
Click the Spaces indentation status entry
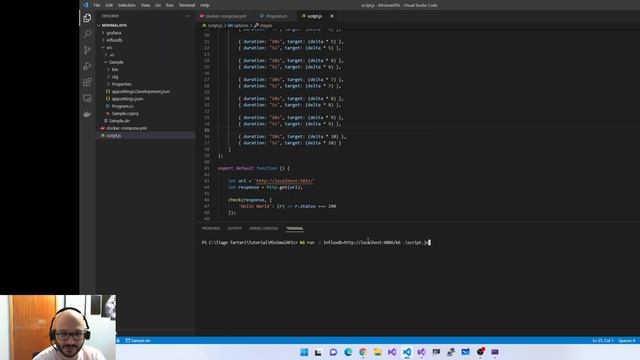coord(627,340)
